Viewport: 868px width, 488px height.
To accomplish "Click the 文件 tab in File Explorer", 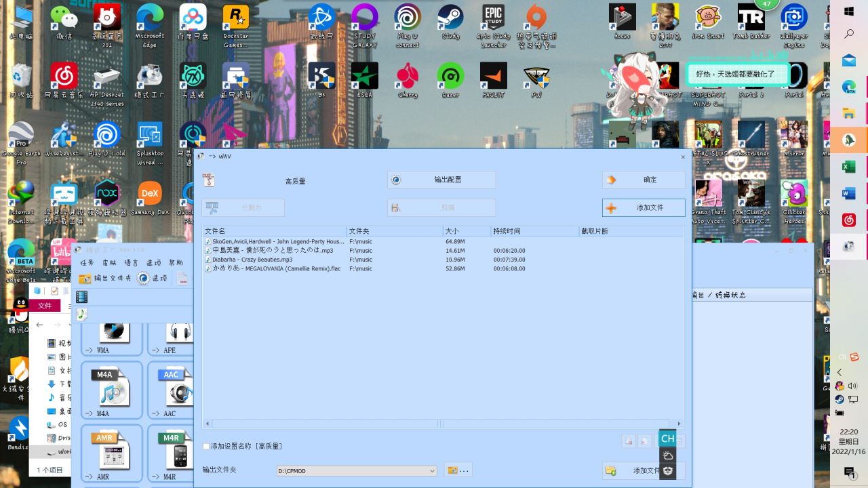I will click(45, 306).
